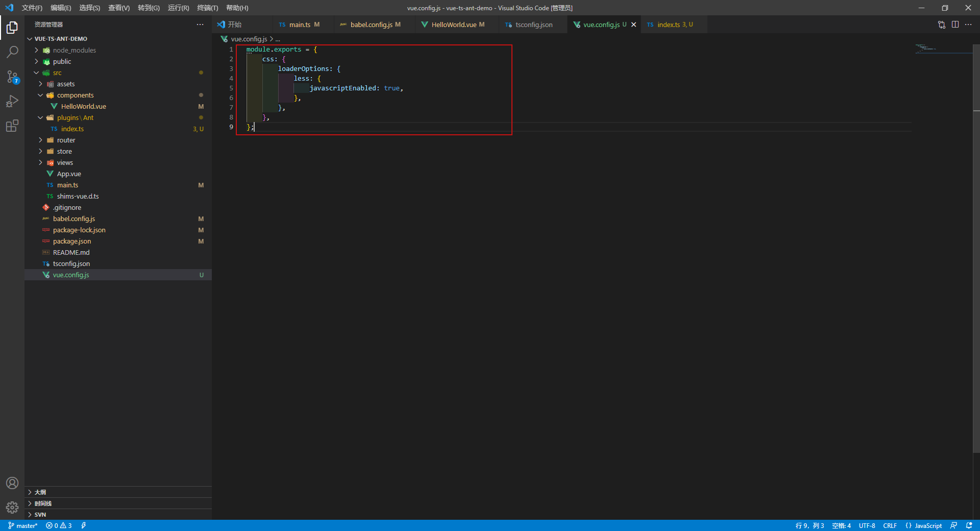Click the notifications bell in status bar
Image resolution: width=980 pixels, height=531 pixels.
(x=969, y=525)
